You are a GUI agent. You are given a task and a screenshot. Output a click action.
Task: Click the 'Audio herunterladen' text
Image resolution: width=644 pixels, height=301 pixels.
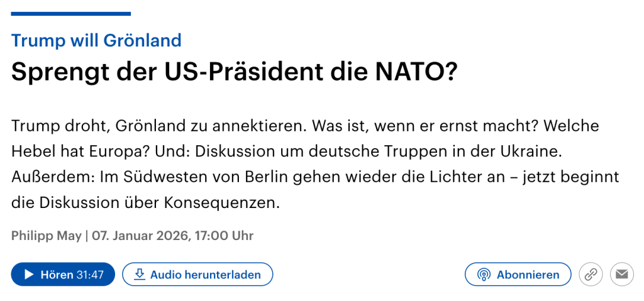coord(206,275)
